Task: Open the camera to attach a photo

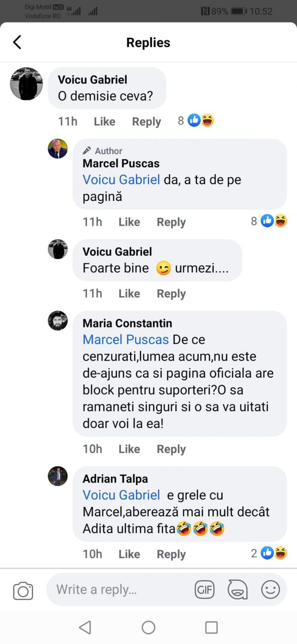Action: pos(23,590)
